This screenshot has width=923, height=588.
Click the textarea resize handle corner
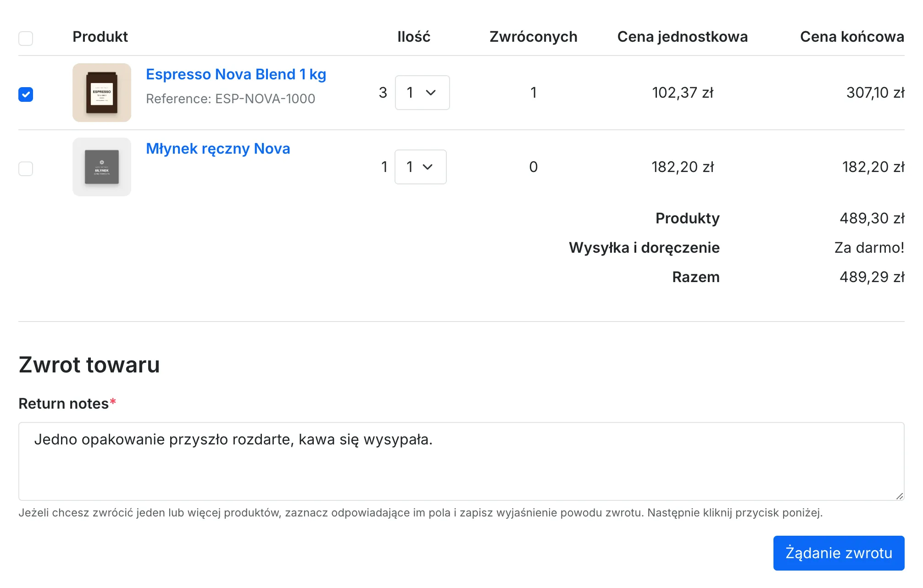(900, 496)
